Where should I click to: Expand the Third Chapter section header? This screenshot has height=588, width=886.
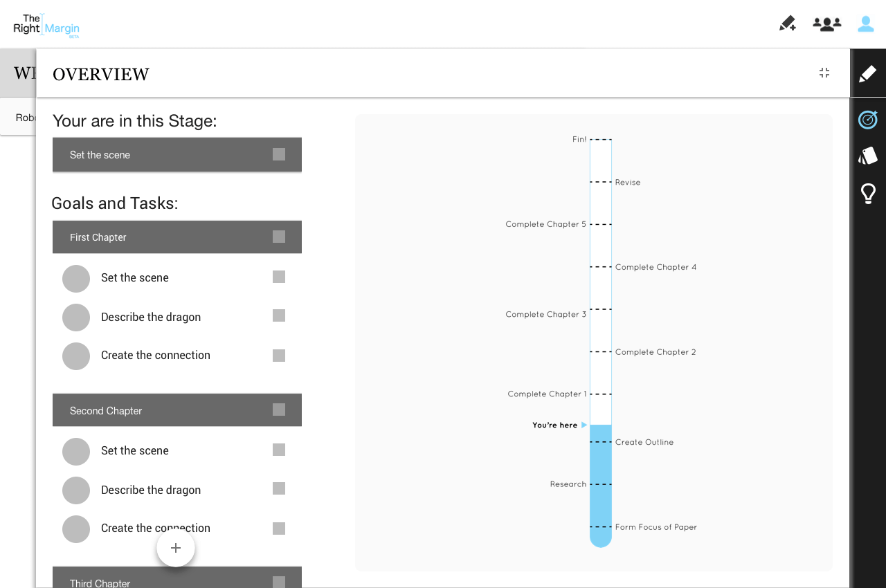(x=159, y=581)
